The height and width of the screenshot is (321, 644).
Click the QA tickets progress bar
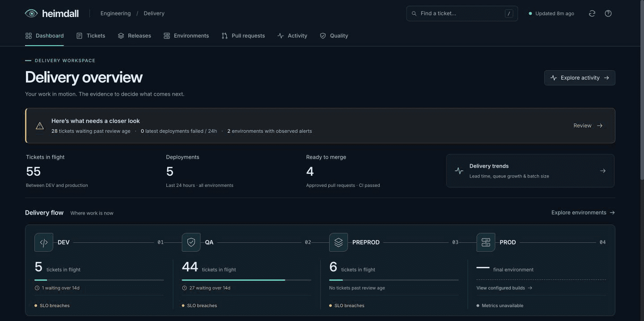tap(246, 280)
